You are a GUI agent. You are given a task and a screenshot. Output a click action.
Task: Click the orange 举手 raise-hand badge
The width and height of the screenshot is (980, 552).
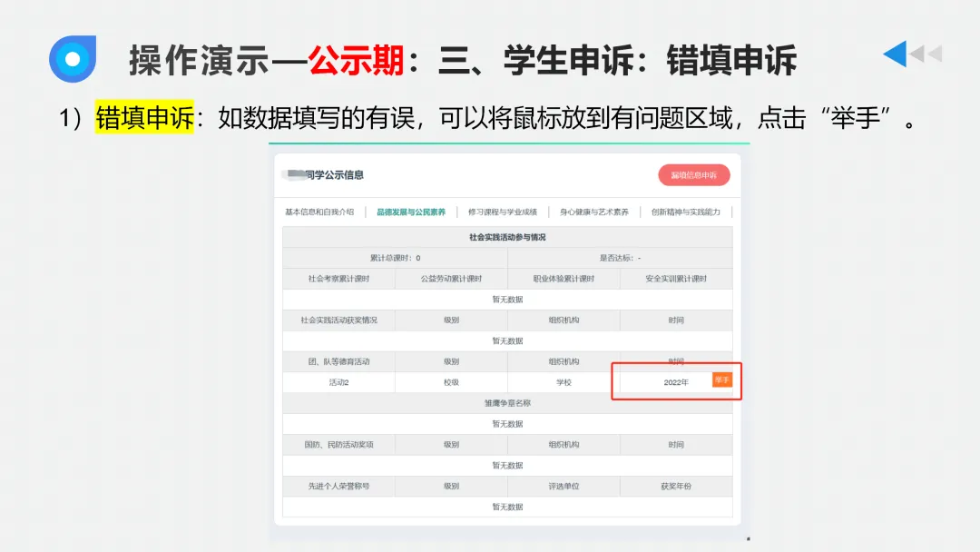(x=721, y=381)
